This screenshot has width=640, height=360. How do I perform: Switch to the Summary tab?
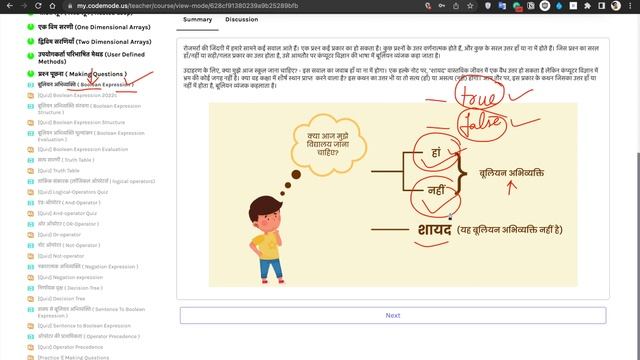198,19
